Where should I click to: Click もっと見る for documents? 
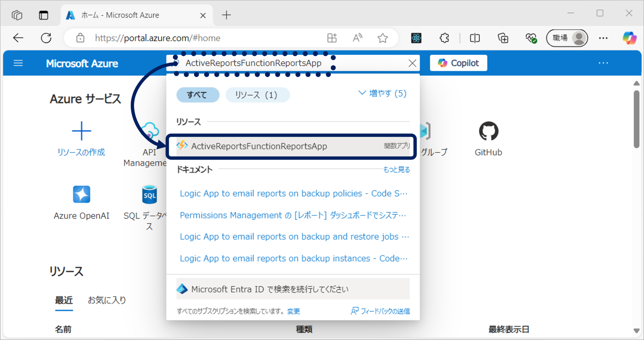(396, 170)
